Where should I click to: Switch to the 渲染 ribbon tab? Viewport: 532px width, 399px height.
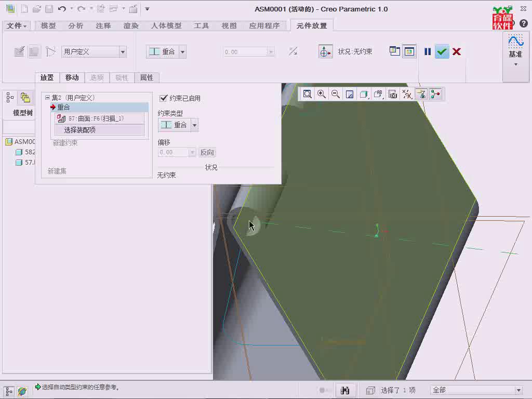[130, 25]
